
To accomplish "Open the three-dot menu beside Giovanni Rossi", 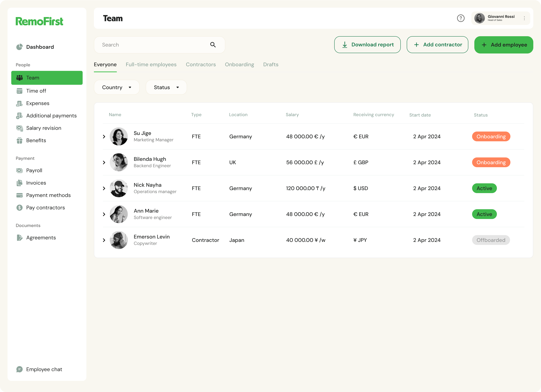I will [524, 18].
